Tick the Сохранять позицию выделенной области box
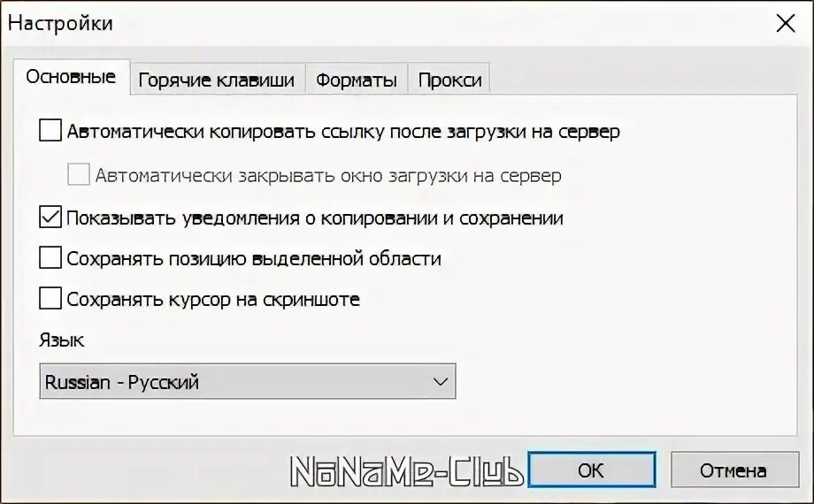This screenshot has height=504, width=814. click(x=50, y=257)
